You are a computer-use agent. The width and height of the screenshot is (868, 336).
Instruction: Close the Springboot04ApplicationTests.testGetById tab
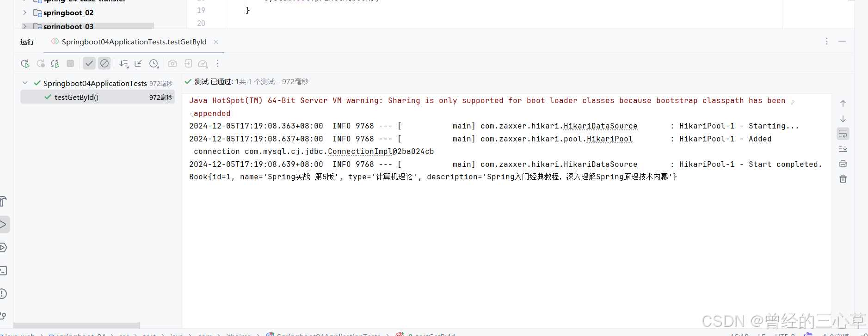[216, 42]
